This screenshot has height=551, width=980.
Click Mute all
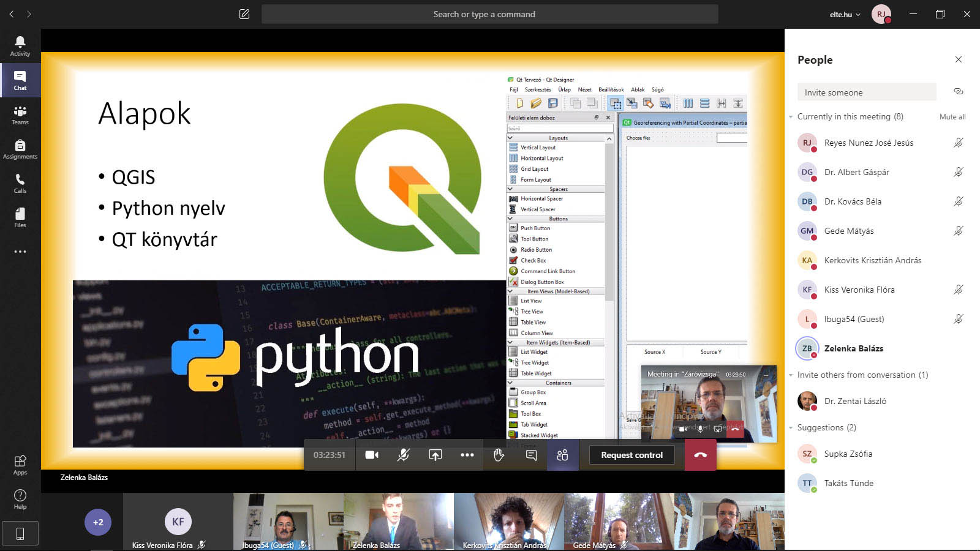[x=952, y=117]
